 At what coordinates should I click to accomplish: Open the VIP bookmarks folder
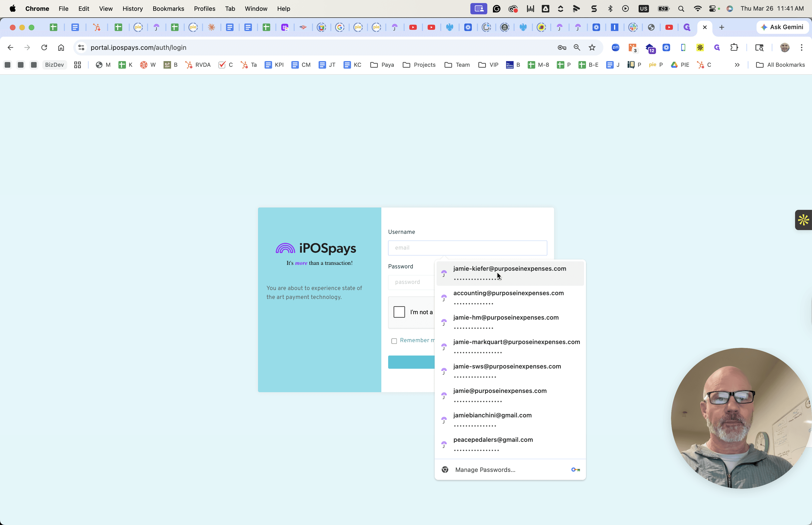click(488, 65)
